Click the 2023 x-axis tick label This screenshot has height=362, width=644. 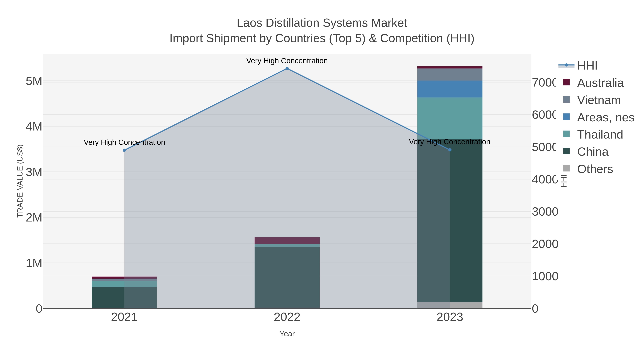coord(450,317)
